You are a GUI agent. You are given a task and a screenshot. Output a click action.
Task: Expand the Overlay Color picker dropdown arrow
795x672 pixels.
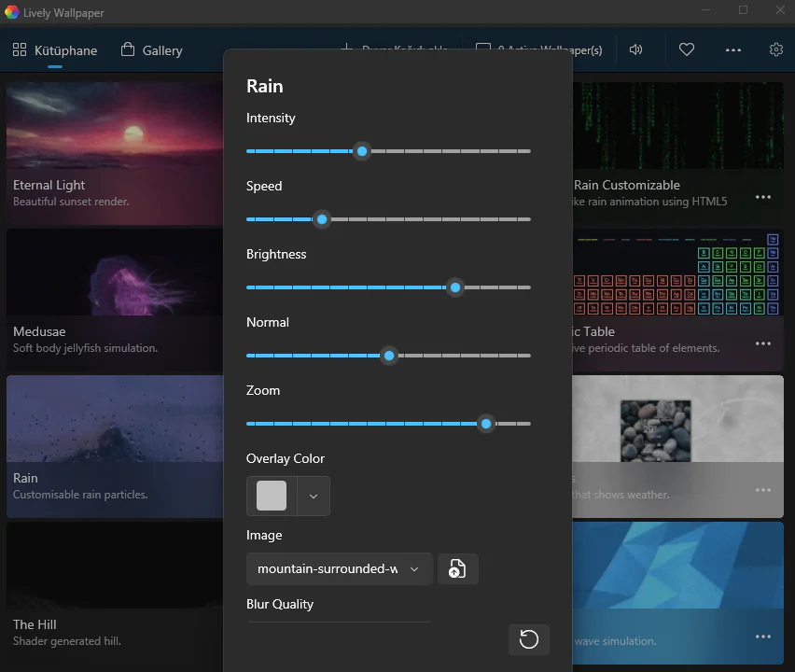pyautogui.click(x=314, y=497)
